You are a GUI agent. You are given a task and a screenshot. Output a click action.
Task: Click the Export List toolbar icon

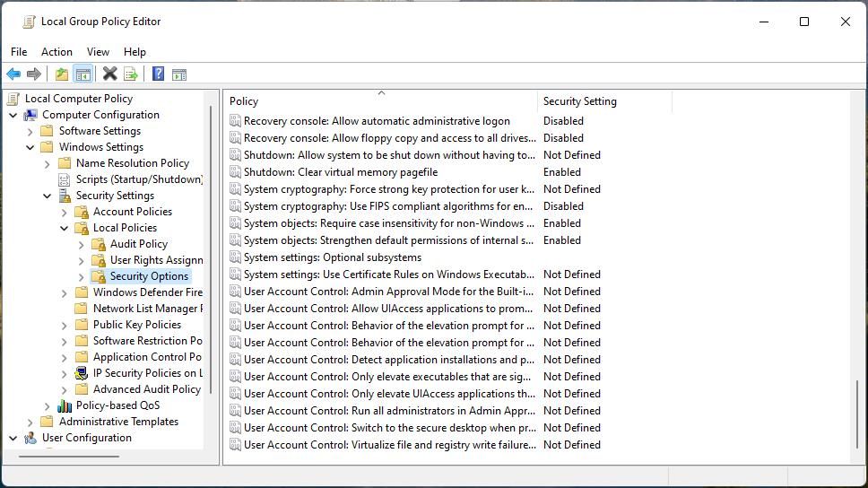coord(131,74)
